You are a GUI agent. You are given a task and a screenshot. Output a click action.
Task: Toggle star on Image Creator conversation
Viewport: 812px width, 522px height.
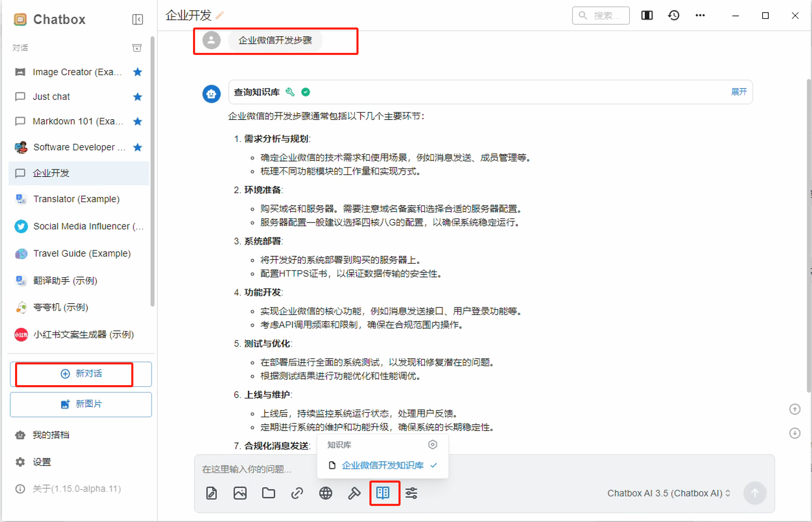[x=137, y=72]
